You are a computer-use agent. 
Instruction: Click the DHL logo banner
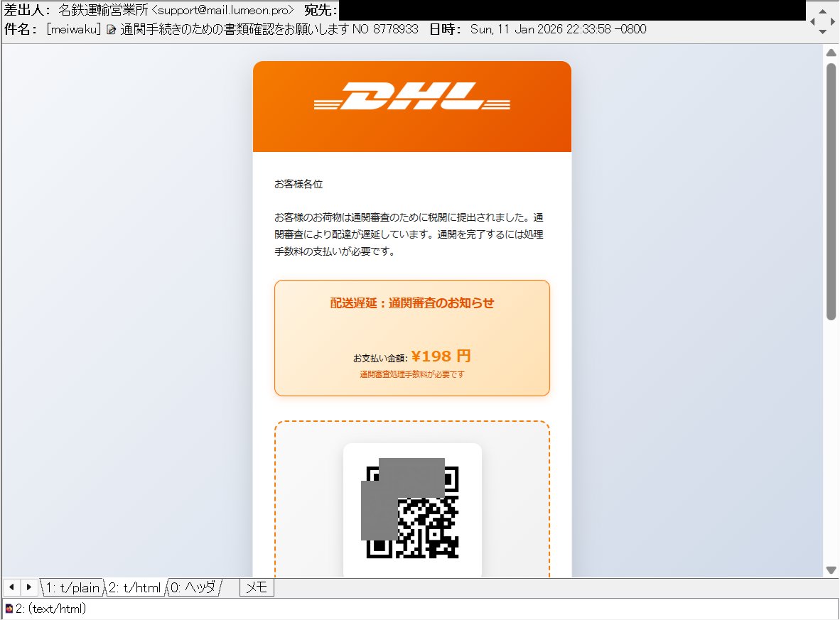point(412,107)
